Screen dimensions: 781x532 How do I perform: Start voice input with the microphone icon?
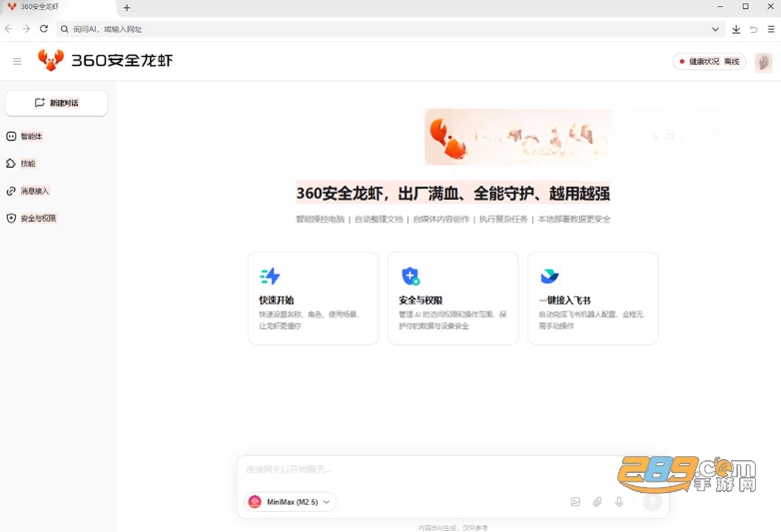(619, 502)
